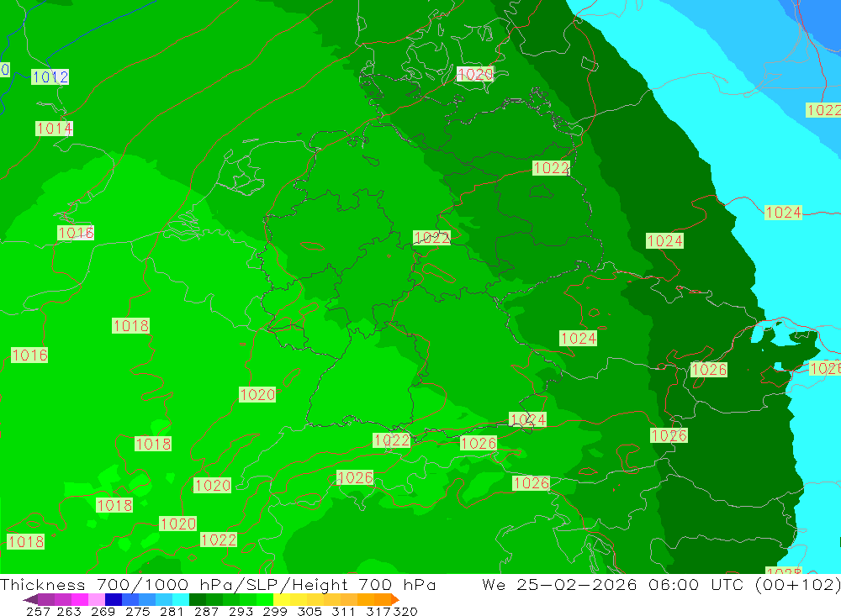Image resolution: width=841 pixels, height=616 pixels.
Task: Click the legend value 275
Action: tap(137, 612)
